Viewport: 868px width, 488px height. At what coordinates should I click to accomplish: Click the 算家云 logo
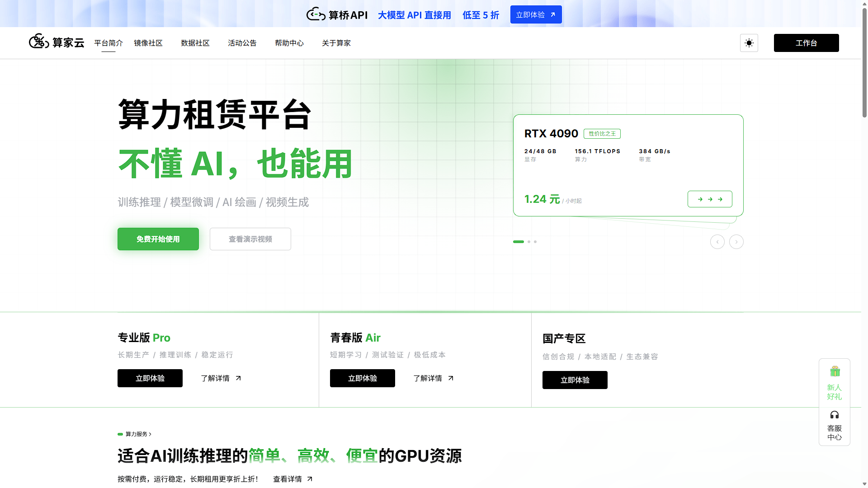coord(57,42)
